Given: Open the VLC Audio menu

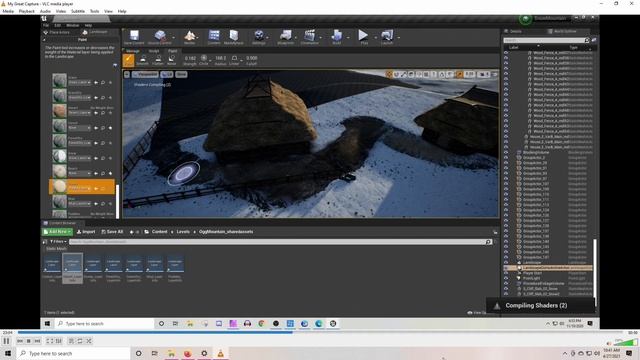Looking at the screenshot, I should [x=45, y=11].
